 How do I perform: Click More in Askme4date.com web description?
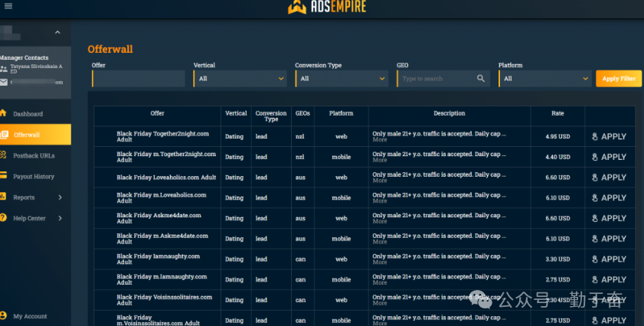pos(380,221)
